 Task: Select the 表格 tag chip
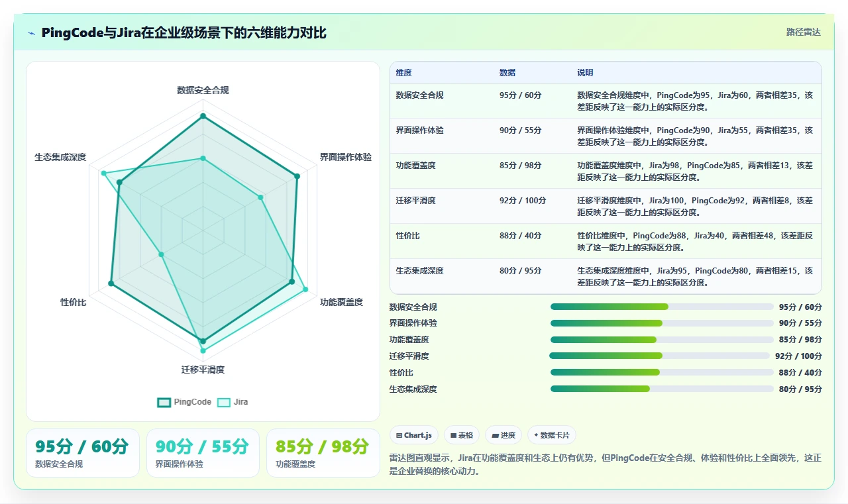tap(462, 435)
